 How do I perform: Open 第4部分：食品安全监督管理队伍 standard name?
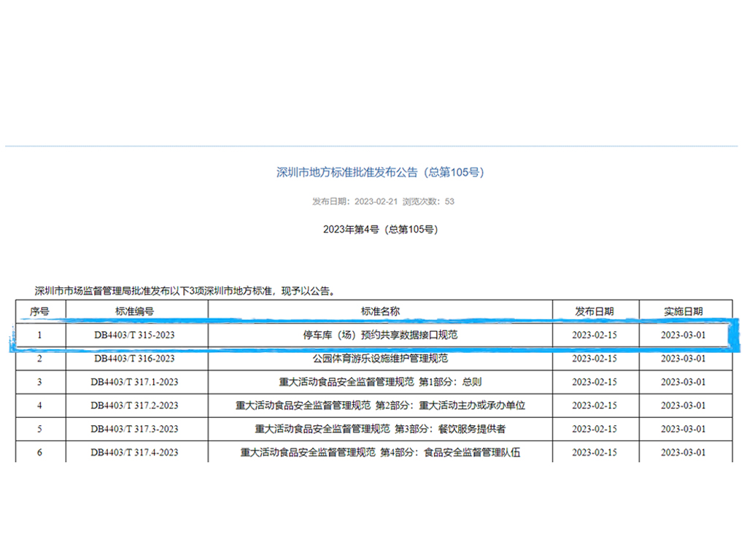(380, 452)
